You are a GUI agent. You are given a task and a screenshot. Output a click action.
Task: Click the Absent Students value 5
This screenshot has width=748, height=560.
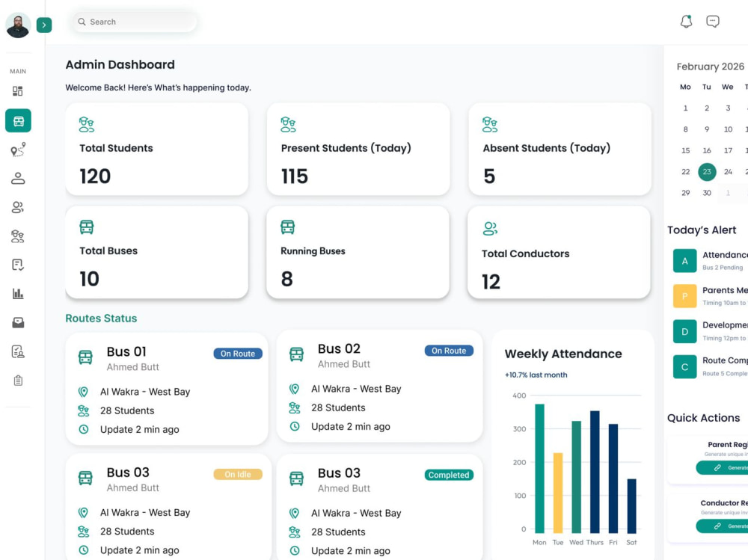tap(489, 176)
